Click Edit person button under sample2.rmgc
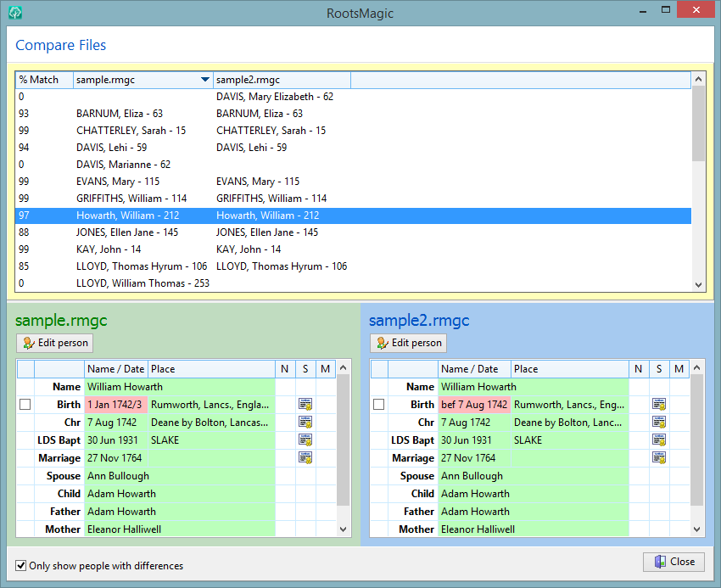 click(408, 344)
